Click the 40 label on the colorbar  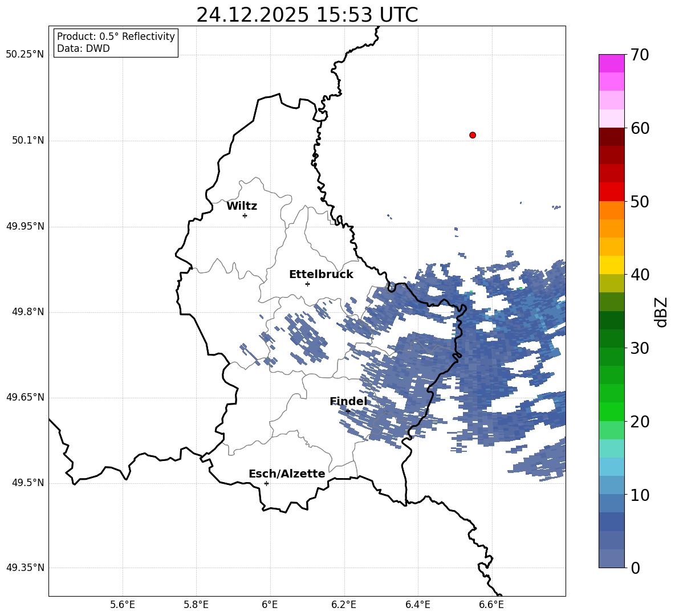click(x=639, y=275)
